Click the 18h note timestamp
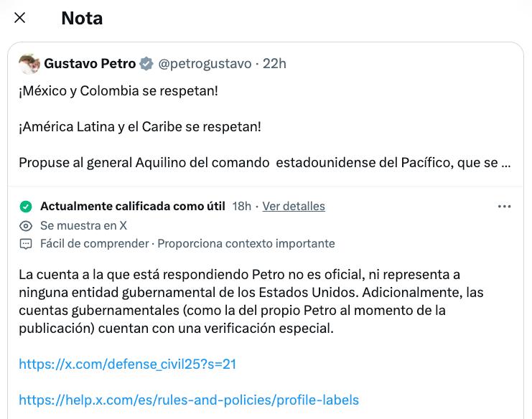 (242, 207)
